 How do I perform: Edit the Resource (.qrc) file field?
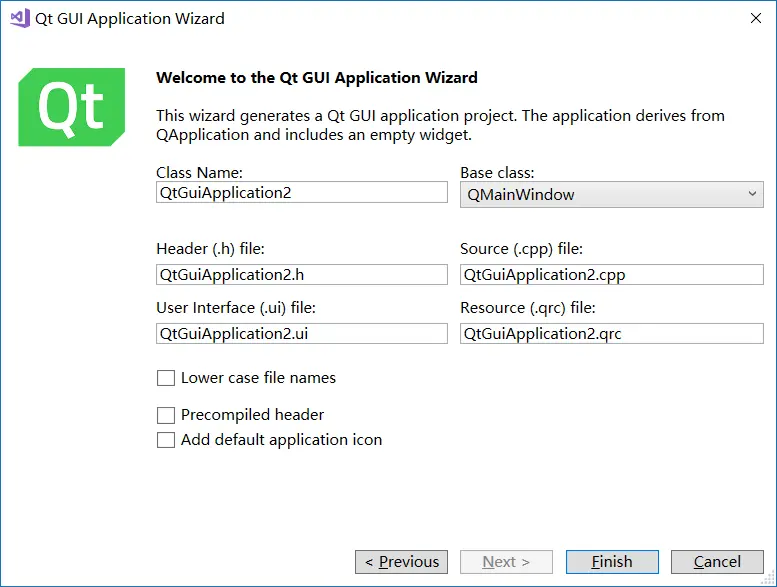pos(611,334)
